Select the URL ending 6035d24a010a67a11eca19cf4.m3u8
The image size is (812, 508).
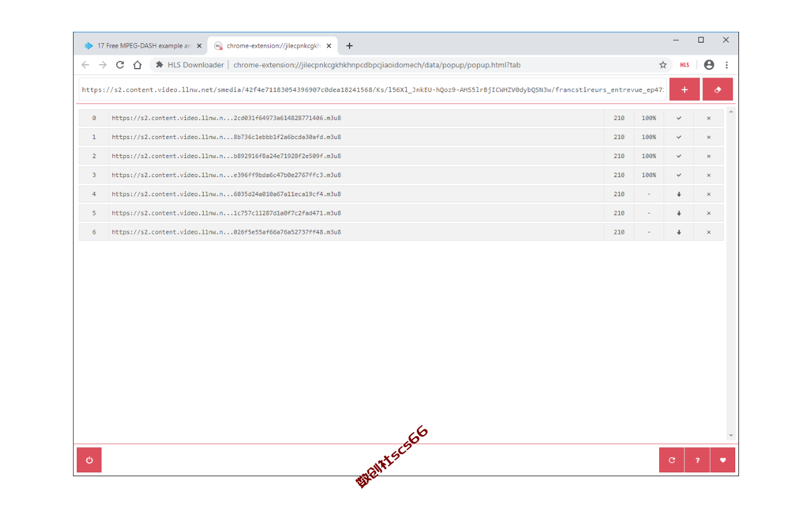pos(226,194)
